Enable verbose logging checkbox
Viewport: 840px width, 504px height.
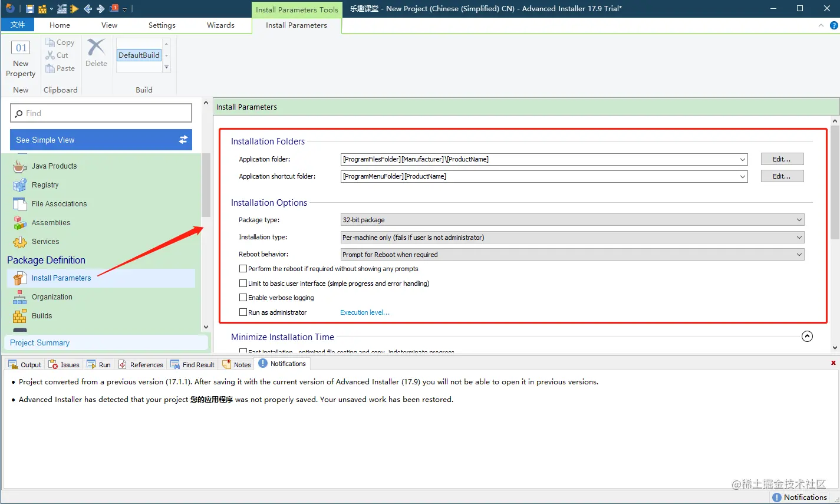point(243,298)
